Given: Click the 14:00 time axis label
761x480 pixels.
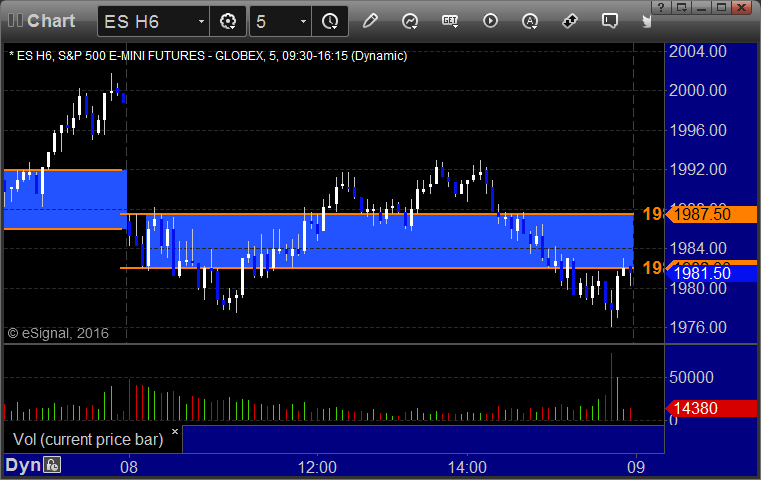Looking at the screenshot, I should (x=467, y=467).
